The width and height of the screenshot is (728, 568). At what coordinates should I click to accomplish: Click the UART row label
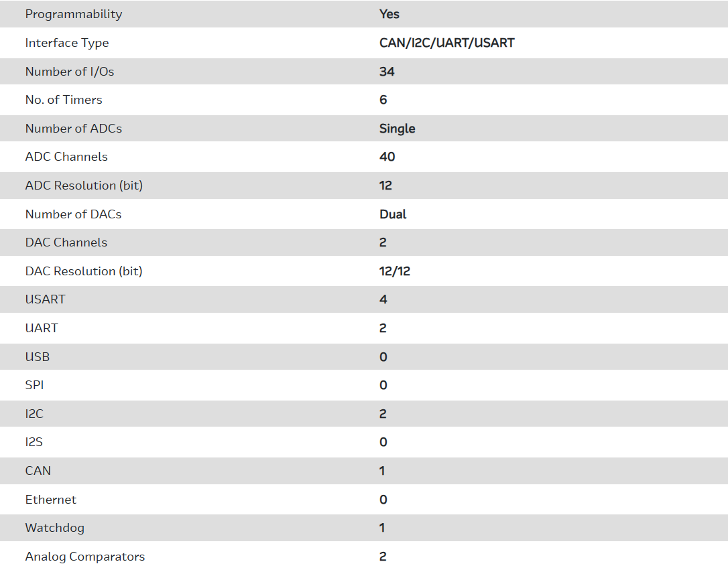coord(42,328)
